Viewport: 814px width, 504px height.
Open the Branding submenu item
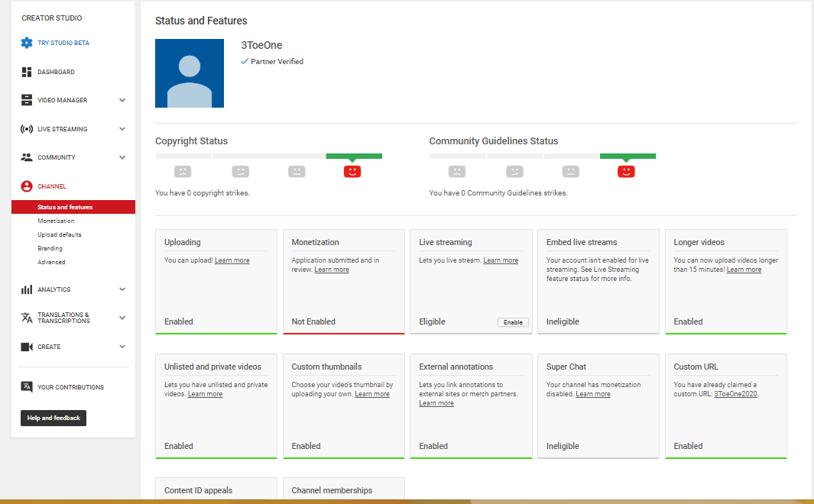[50, 248]
